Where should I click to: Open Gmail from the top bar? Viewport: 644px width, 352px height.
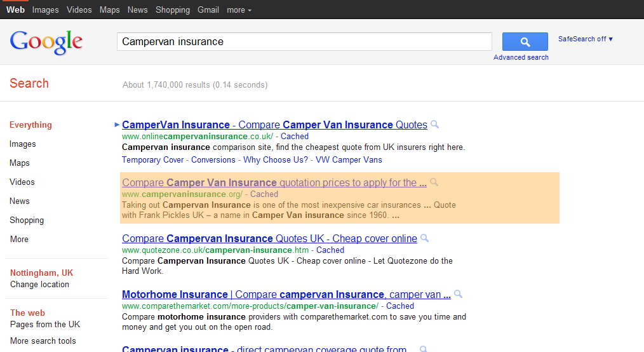(x=208, y=10)
